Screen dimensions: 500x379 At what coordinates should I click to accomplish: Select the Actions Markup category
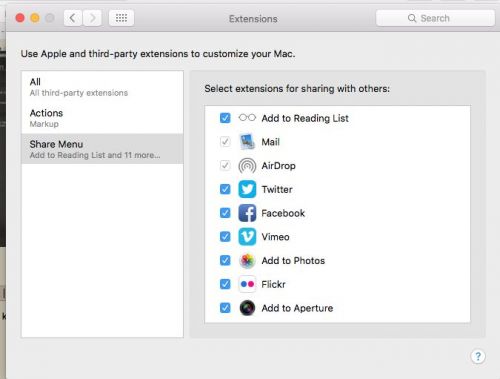pyautogui.click(x=102, y=118)
